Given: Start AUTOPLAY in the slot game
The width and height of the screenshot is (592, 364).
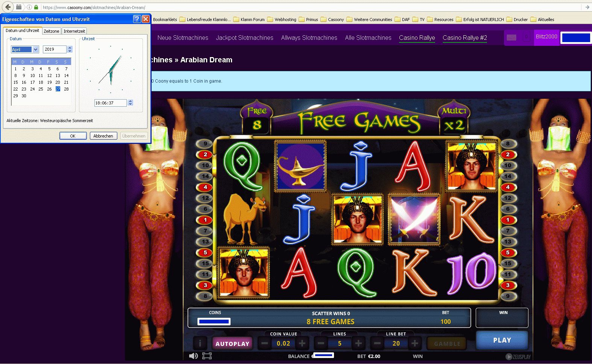Looking at the screenshot, I should pyautogui.click(x=232, y=343).
